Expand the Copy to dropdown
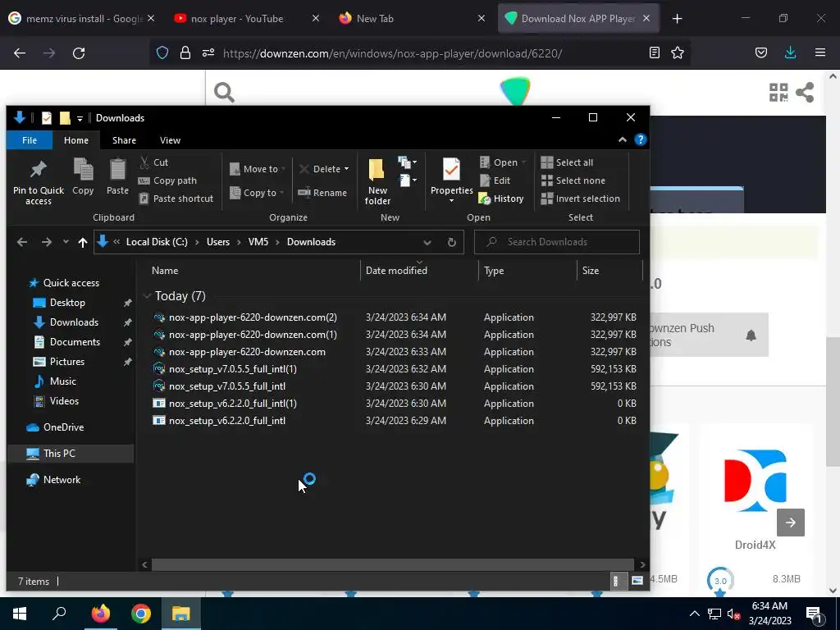The height and width of the screenshot is (630, 840). tap(257, 193)
